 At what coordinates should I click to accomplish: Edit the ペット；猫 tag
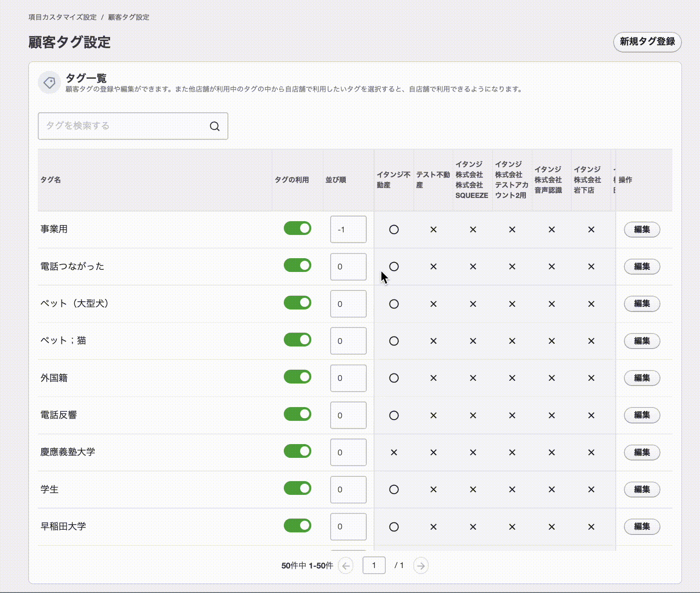[642, 341]
